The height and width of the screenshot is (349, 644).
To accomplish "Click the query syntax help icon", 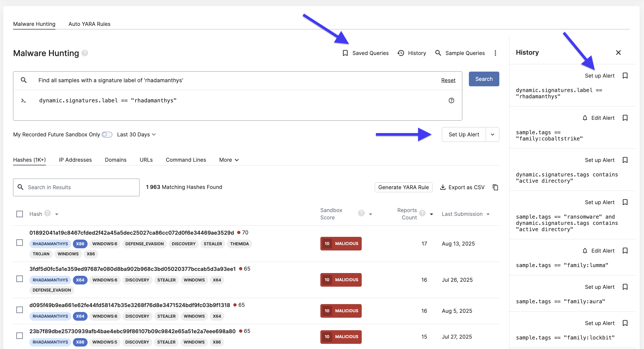I will pos(451,100).
